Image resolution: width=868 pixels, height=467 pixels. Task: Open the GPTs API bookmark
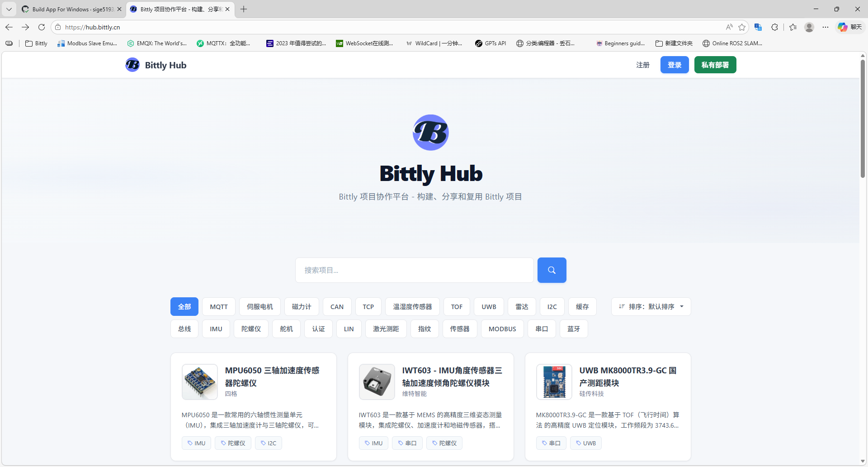point(491,43)
